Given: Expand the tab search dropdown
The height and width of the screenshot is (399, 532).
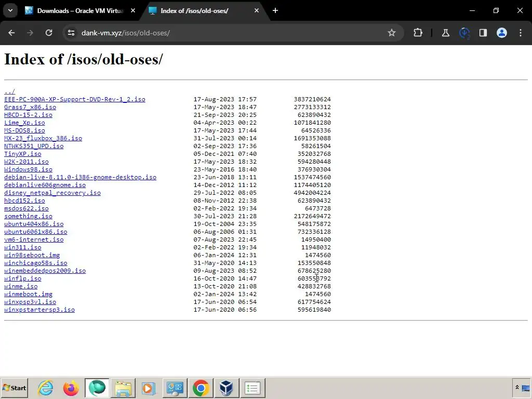Looking at the screenshot, I should pos(10,10).
